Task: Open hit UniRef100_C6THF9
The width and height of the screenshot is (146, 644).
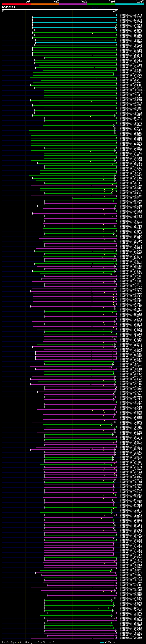Action: click(131, 309)
